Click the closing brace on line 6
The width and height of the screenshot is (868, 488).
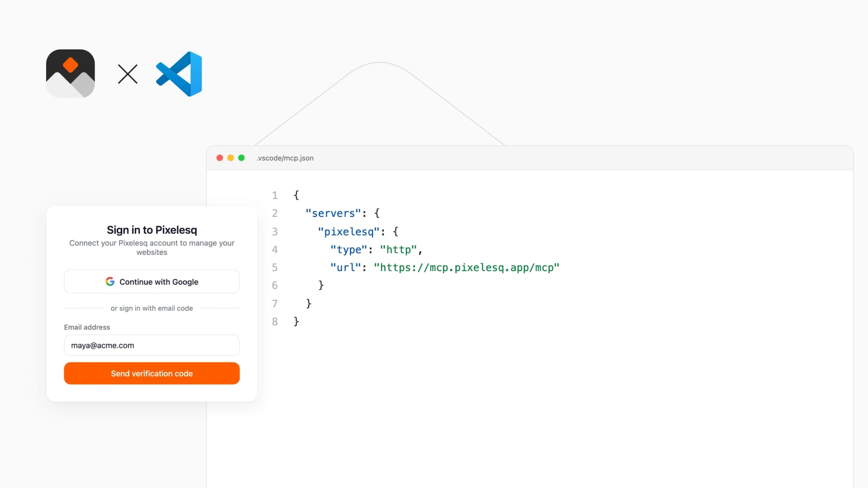point(321,285)
